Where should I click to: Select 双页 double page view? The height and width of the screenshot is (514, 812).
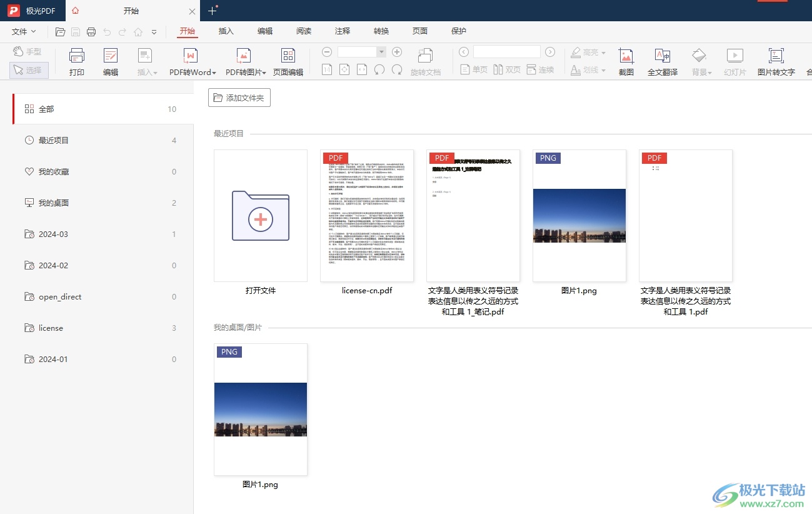pyautogui.click(x=507, y=69)
